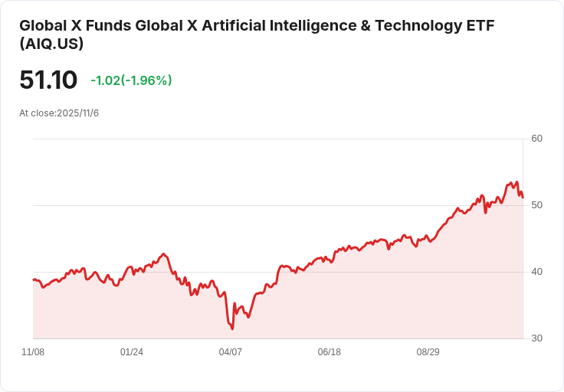Click the 30 price axis label
The width and height of the screenshot is (564, 392).
[536, 338]
